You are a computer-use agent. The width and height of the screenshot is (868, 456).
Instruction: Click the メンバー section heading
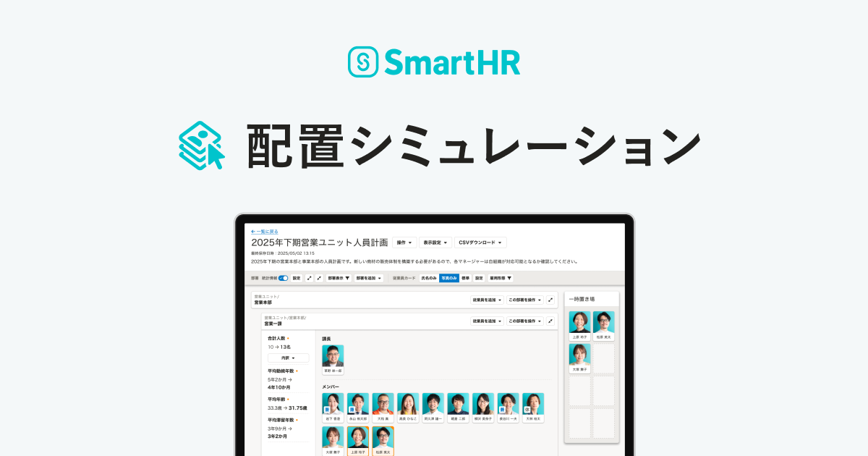(331, 387)
